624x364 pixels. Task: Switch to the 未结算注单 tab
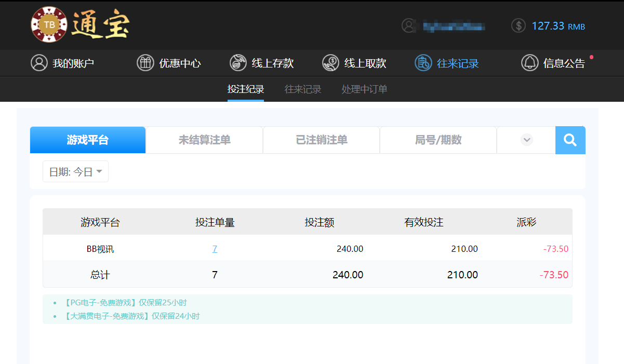[x=204, y=140]
